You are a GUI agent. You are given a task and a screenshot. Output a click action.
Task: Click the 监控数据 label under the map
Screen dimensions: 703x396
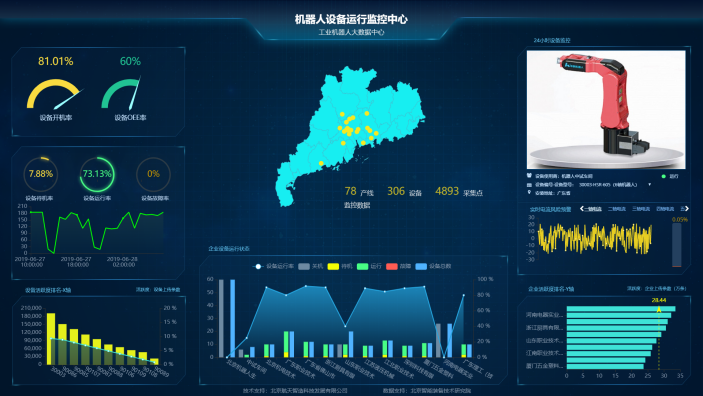(357, 205)
